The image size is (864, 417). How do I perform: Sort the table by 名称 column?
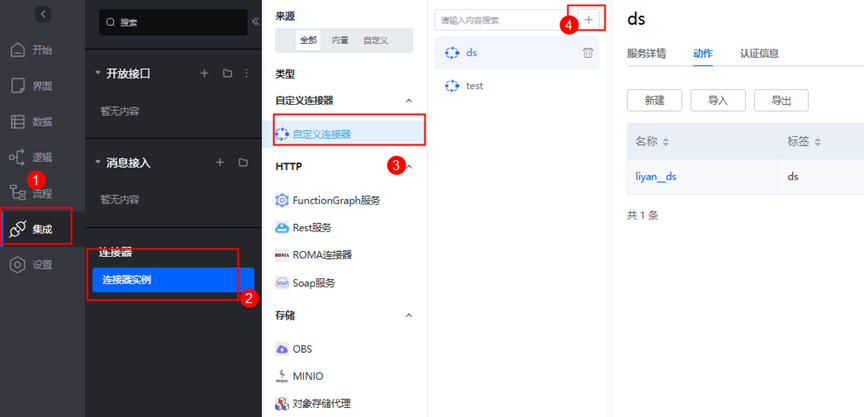click(665, 142)
